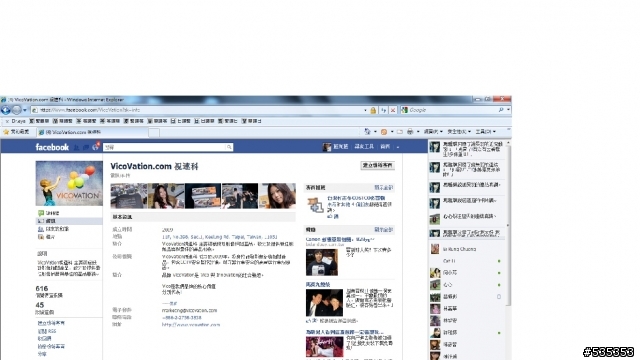Click the last photo thumbnail in strip
Screen dimensions: 640x360
(277, 196)
